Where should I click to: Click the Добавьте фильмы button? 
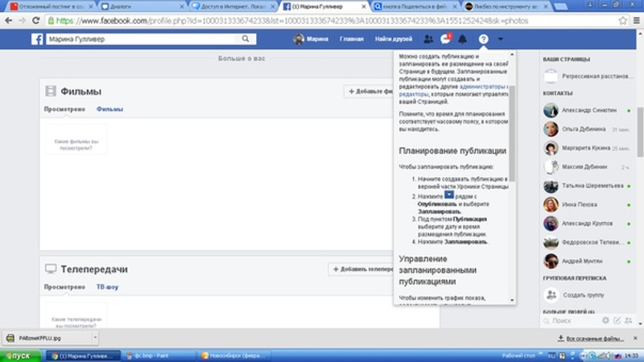[369, 92]
